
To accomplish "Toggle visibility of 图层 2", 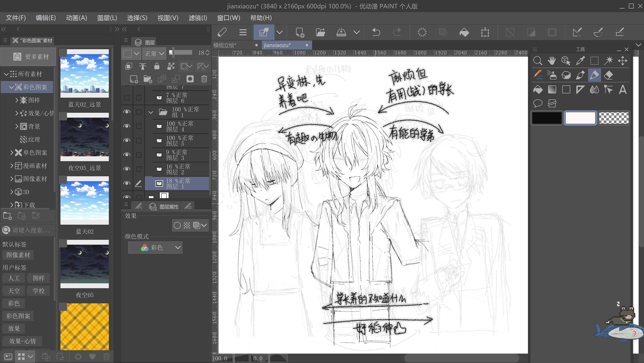I will click(x=127, y=169).
